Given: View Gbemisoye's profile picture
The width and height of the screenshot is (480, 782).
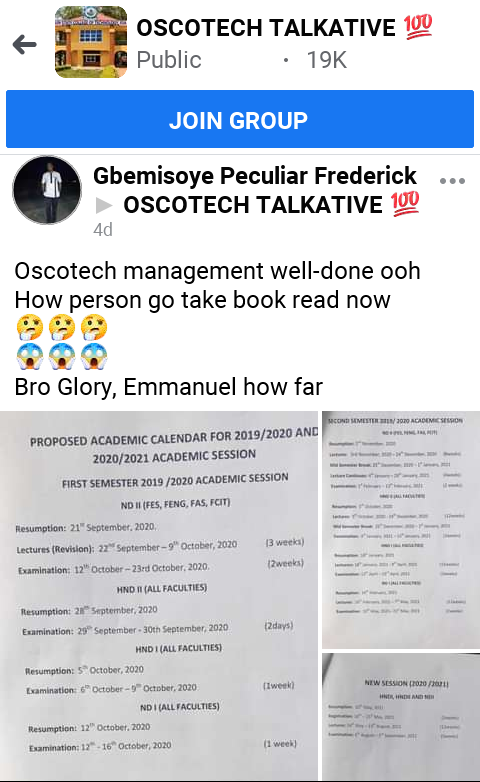Looking at the screenshot, I should point(47,190).
